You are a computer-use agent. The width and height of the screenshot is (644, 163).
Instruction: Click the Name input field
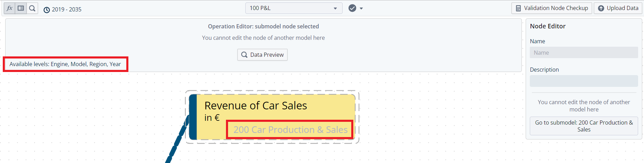(x=583, y=53)
